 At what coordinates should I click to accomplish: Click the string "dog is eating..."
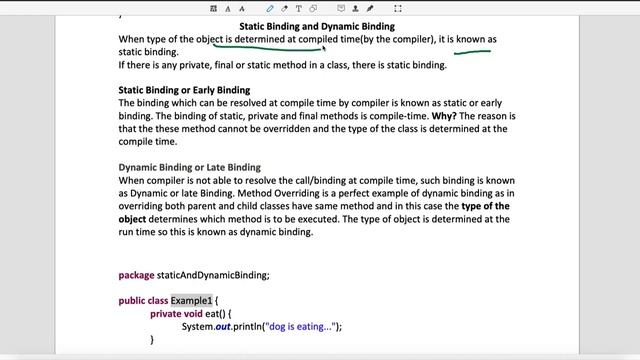tap(301, 327)
